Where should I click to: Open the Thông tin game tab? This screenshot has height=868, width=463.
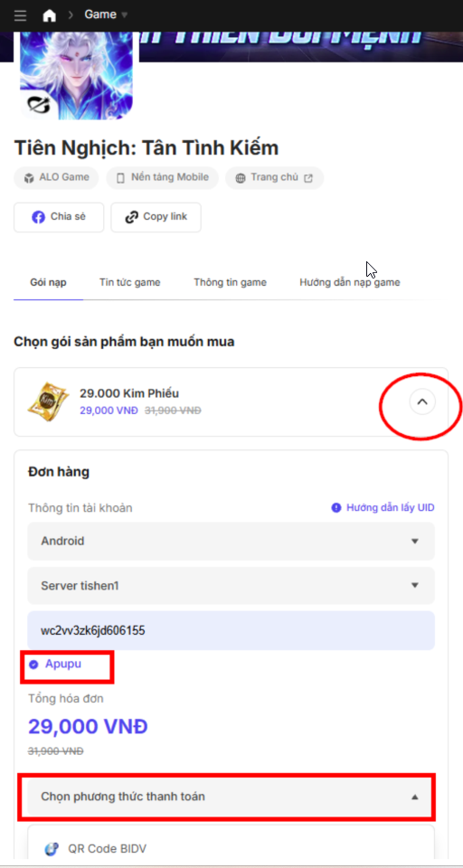click(x=230, y=282)
